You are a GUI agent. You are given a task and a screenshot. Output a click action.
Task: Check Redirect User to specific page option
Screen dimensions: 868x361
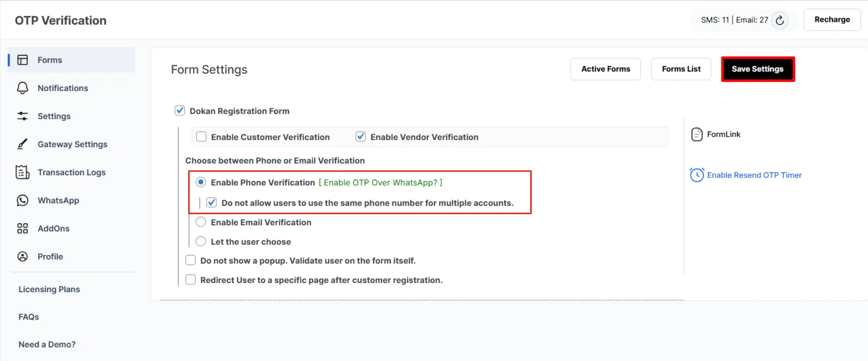(190, 279)
